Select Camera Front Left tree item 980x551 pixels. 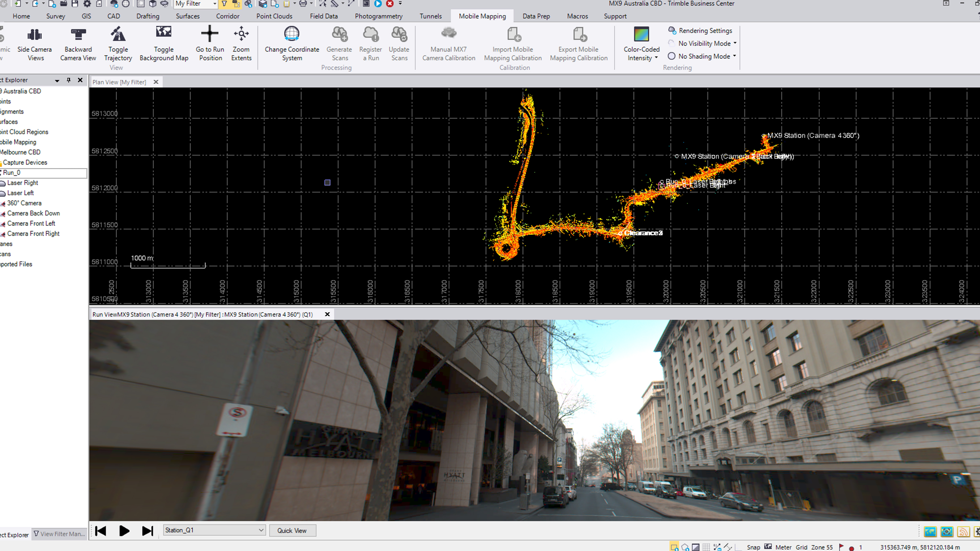coord(31,223)
